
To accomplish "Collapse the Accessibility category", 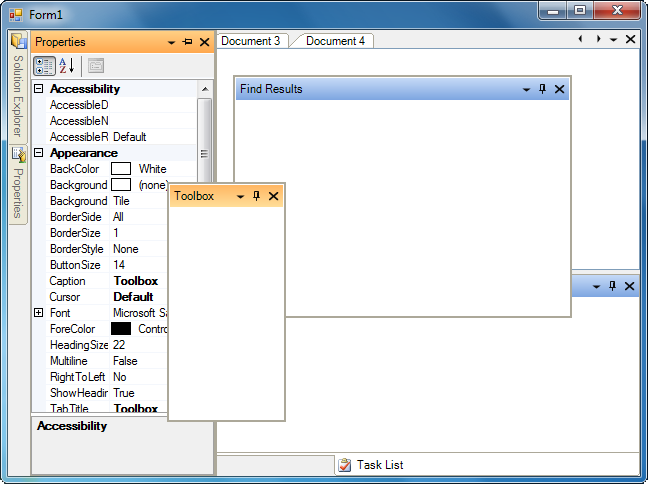I will pos(39,89).
